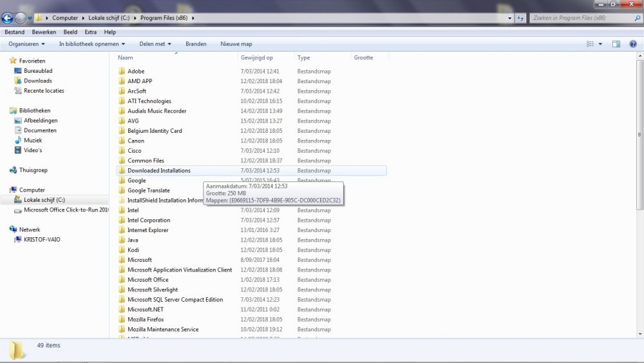Select the Common Files folder icon
Screen dimensions: 644x363
coord(122,161)
